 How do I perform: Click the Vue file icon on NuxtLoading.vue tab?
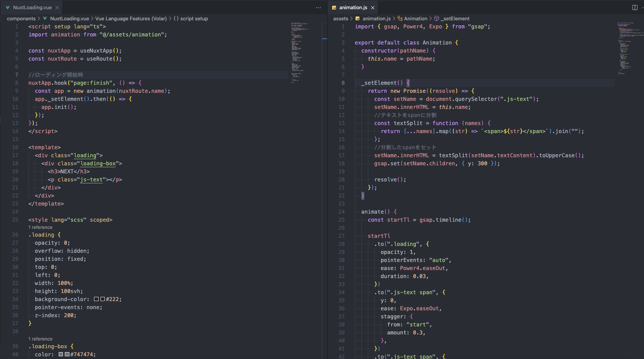(8, 7)
